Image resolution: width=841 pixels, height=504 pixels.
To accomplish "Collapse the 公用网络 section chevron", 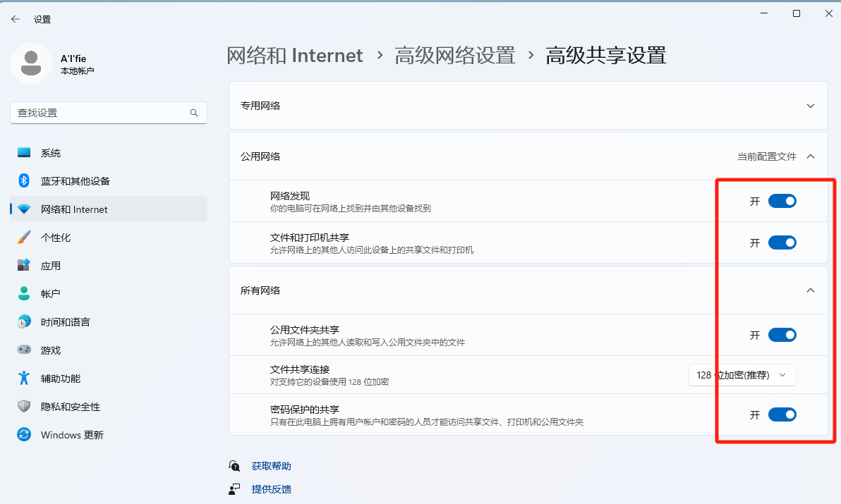I will 811,156.
